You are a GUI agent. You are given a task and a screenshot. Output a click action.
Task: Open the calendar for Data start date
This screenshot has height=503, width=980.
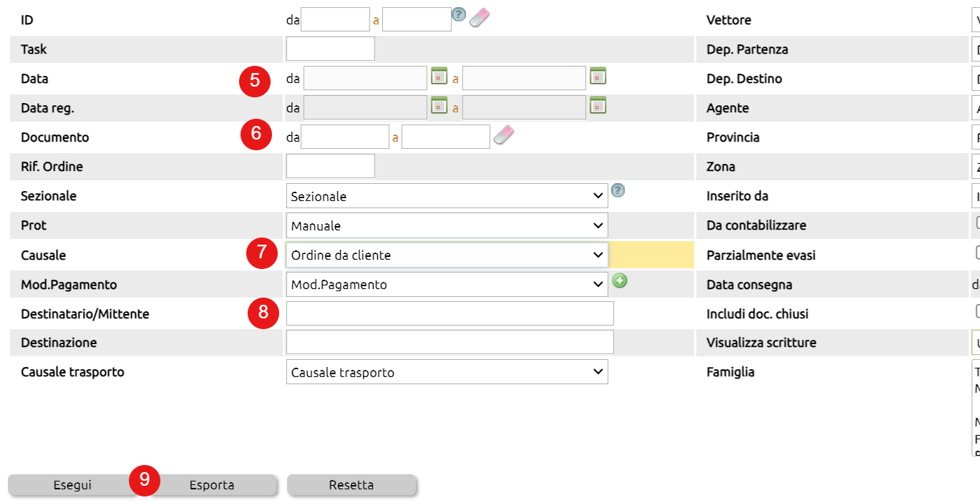click(439, 75)
